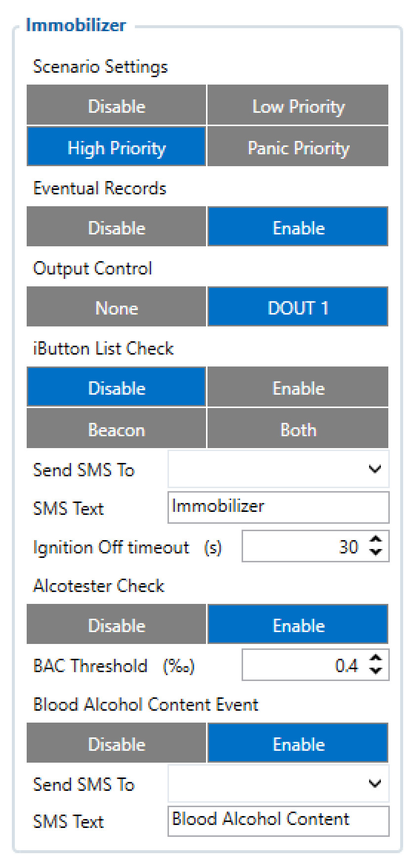Choose High Priority scenario setting
The height and width of the screenshot is (868, 415).
(x=117, y=146)
